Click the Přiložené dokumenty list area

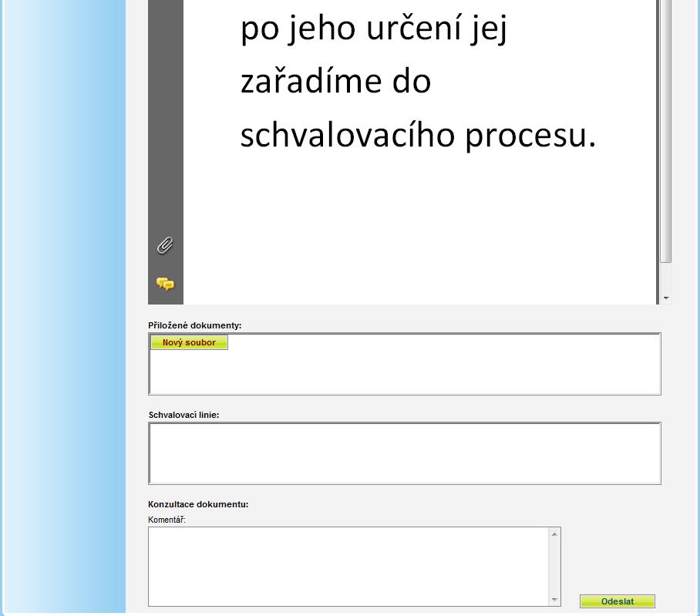[x=405, y=364]
